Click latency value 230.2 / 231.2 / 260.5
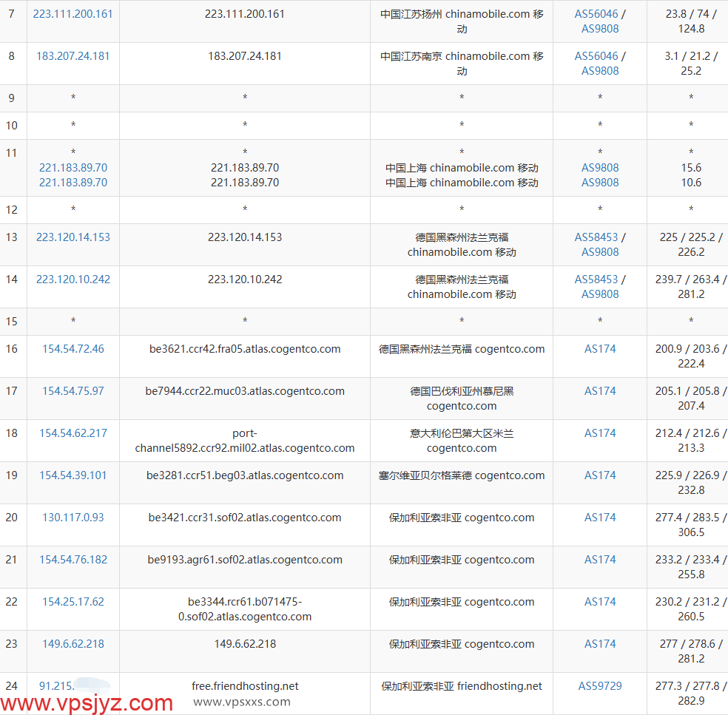This screenshot has width=728, height=715. pos(691,609)
